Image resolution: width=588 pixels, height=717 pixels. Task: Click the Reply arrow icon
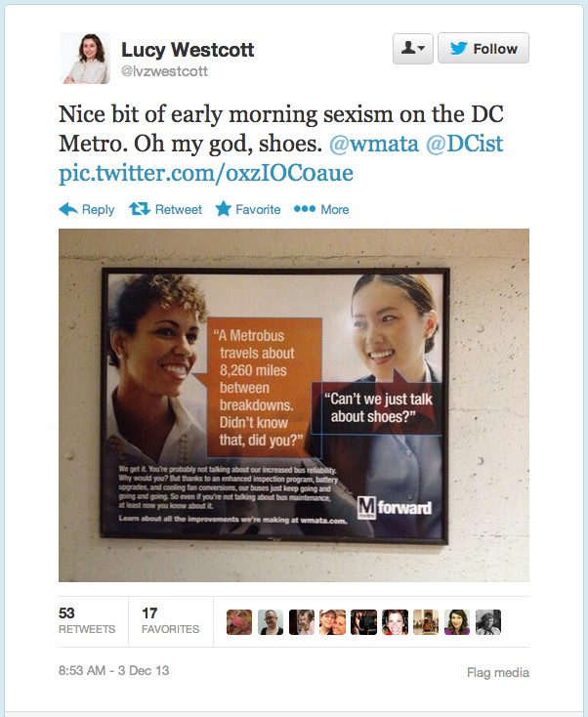pyautogui.click(x=68, y=209)
